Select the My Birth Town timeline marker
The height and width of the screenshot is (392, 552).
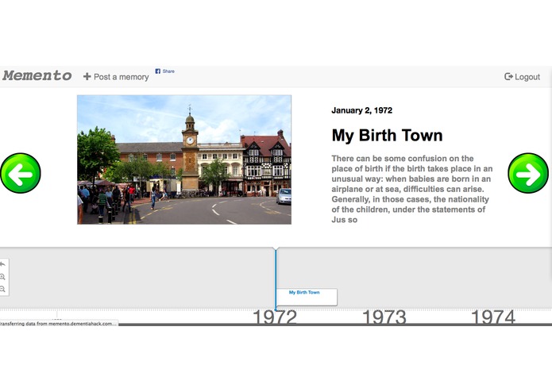(x=307, y=297)
